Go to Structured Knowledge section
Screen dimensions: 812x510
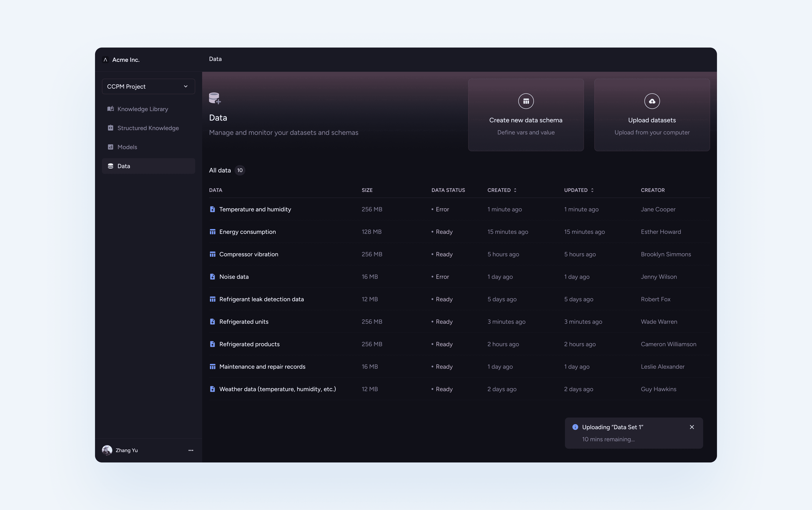148,128
